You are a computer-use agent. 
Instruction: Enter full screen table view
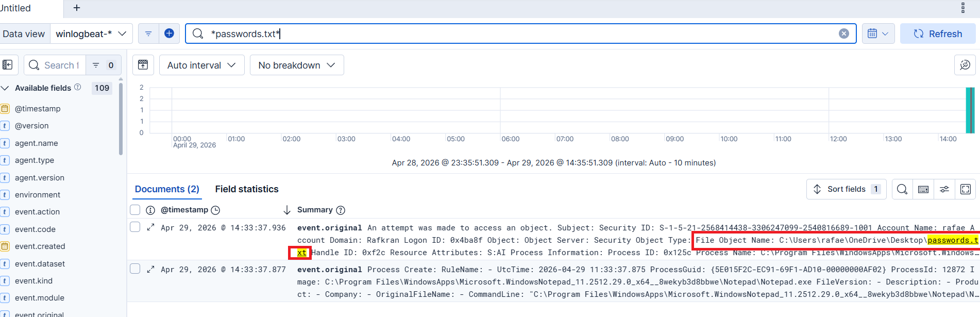coord(966,189)
